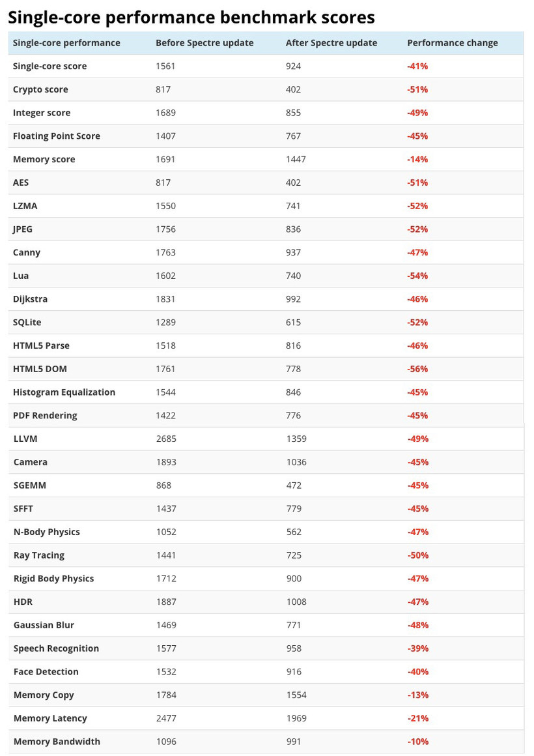This screenshot has width=534, height=756.
Task: Select the -54% value in the Lua row
Action: coord(417,276)
